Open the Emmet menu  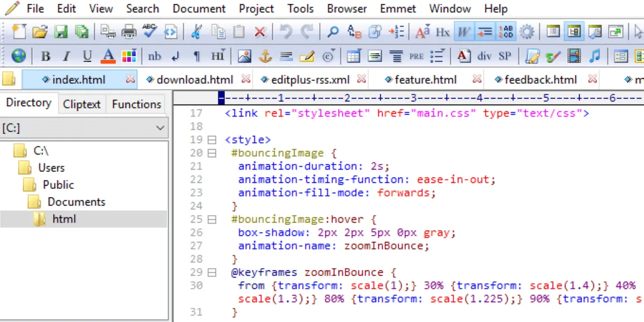click(398, 9)
